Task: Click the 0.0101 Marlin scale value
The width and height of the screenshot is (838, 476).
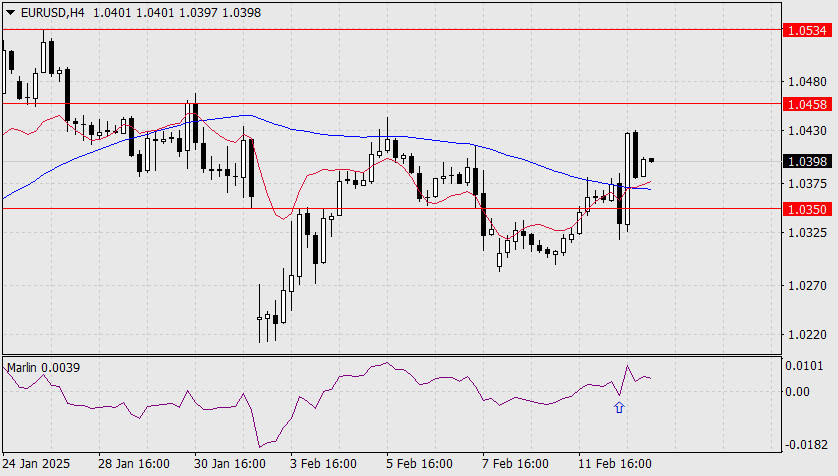Action: [804, 366]
